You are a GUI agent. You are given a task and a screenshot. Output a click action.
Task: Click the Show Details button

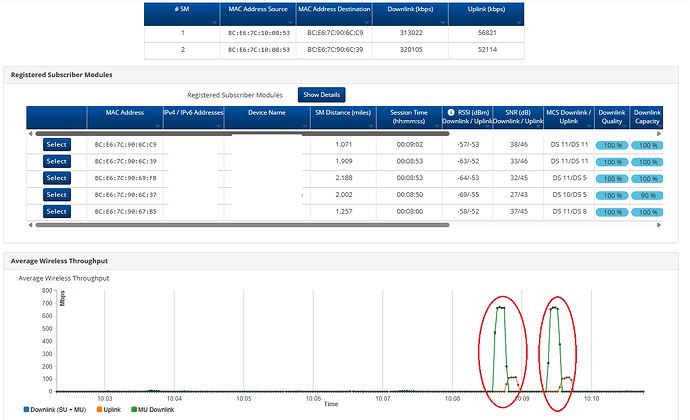323,94
